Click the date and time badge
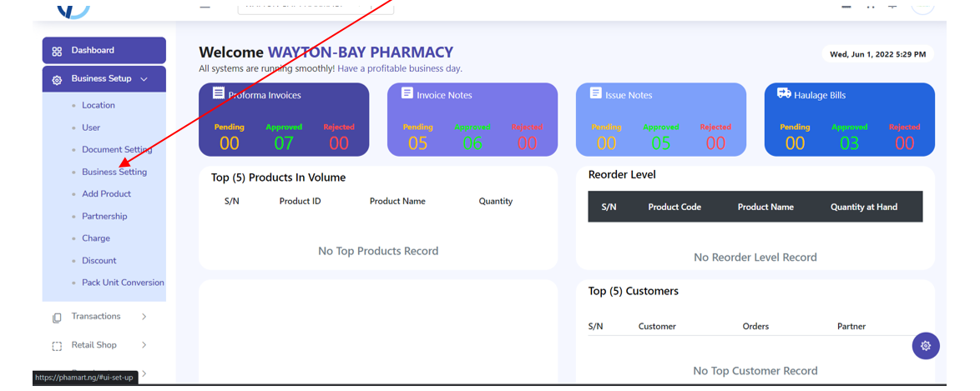Viewport: 980px width, 391px height. pos(877,54)
